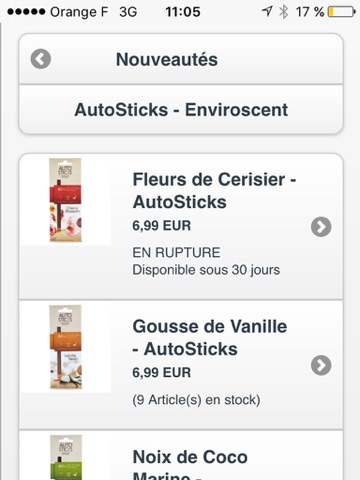Select AutoSticks - Enviroscent category header
Viewport: 360px width, 480px height.
coord(181,110)
